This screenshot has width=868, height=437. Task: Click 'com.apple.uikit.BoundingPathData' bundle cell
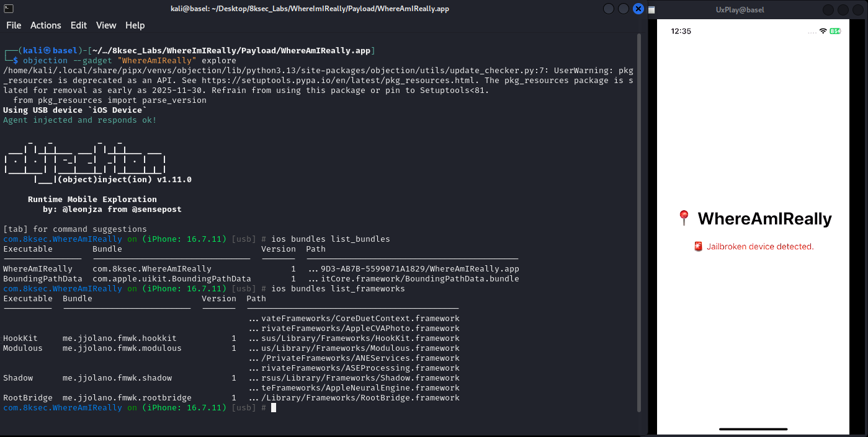172,279
